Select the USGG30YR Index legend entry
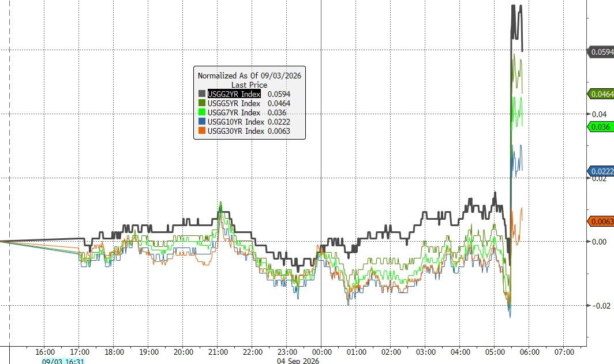This screenshot has height=364, width=614. tap(235, 131)
